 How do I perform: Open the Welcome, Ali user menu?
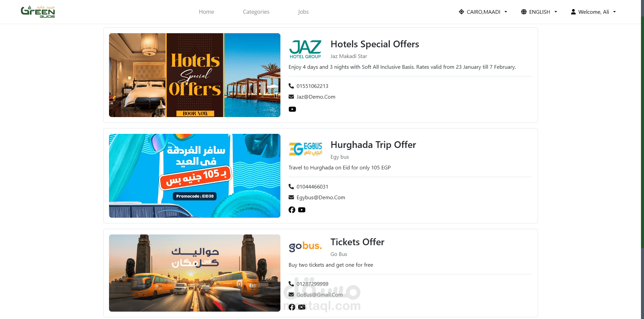point(593,12)
